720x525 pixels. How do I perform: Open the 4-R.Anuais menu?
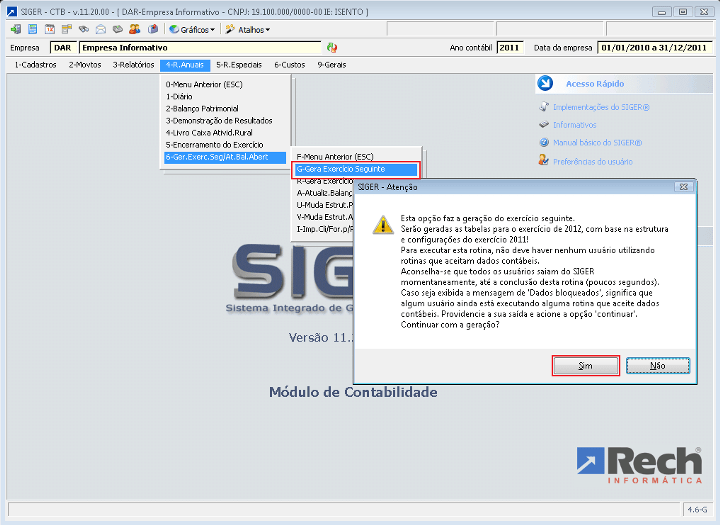click(185, 65)
